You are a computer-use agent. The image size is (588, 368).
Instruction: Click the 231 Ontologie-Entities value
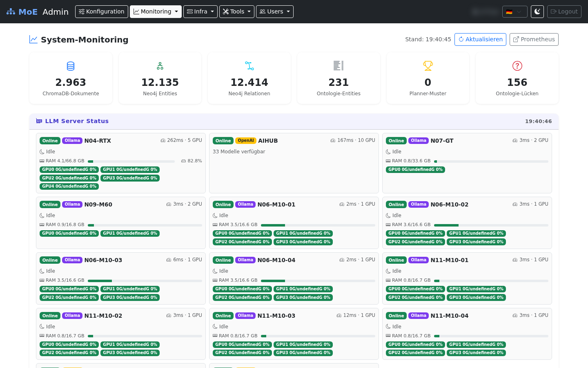(x=339, y=82)
